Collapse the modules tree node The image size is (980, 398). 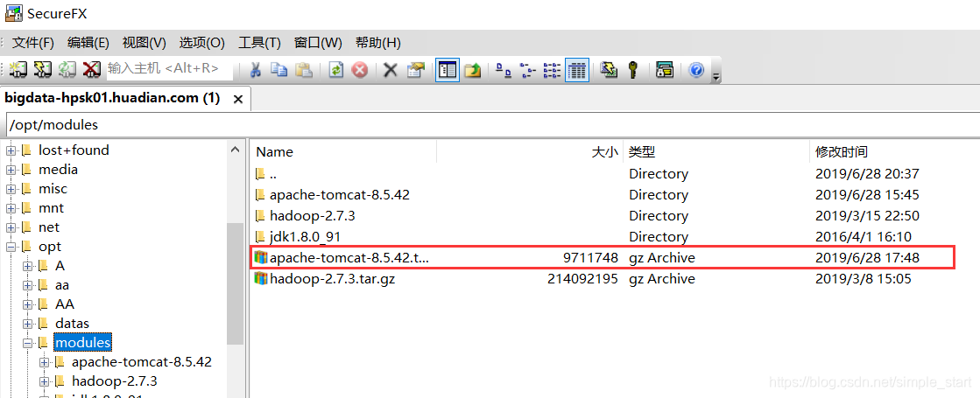(27, 343)
